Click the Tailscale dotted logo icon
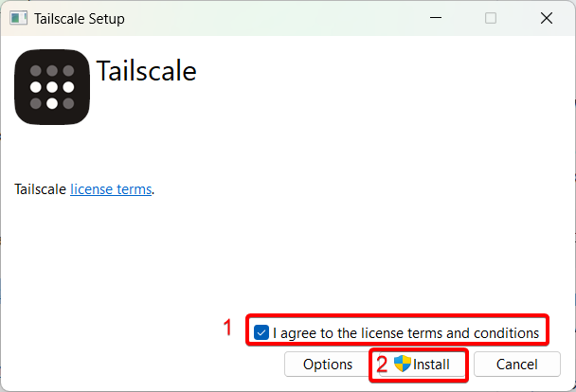 point(52,87)
